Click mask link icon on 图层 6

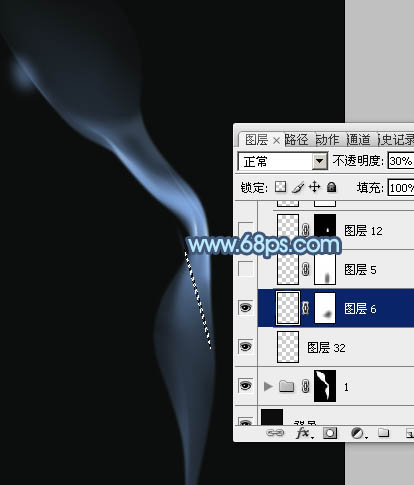click(x=306, y=308)
